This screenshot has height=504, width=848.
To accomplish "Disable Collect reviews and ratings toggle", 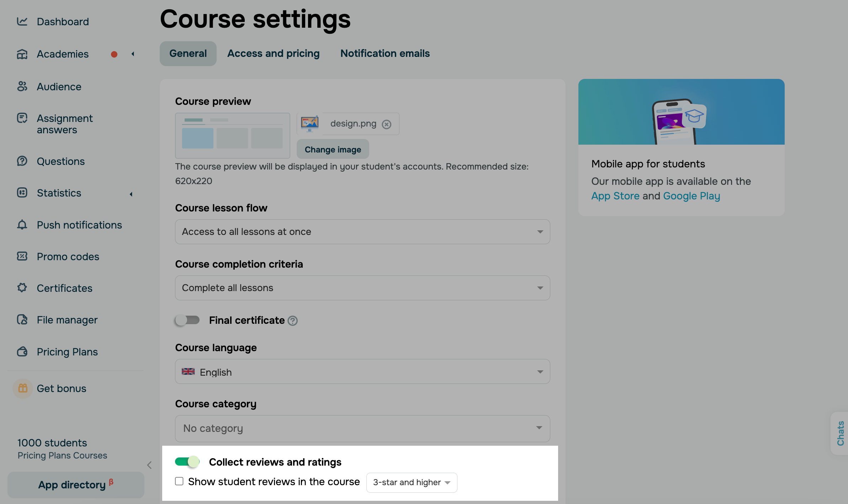I will pyautogui.click(x=187, y=462).
